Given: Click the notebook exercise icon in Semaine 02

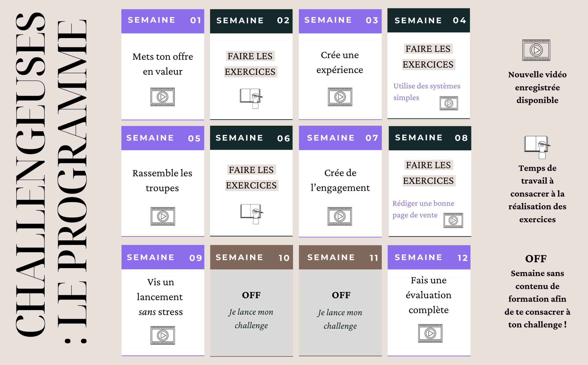Looking at the screenshot, I should point(251,98).
